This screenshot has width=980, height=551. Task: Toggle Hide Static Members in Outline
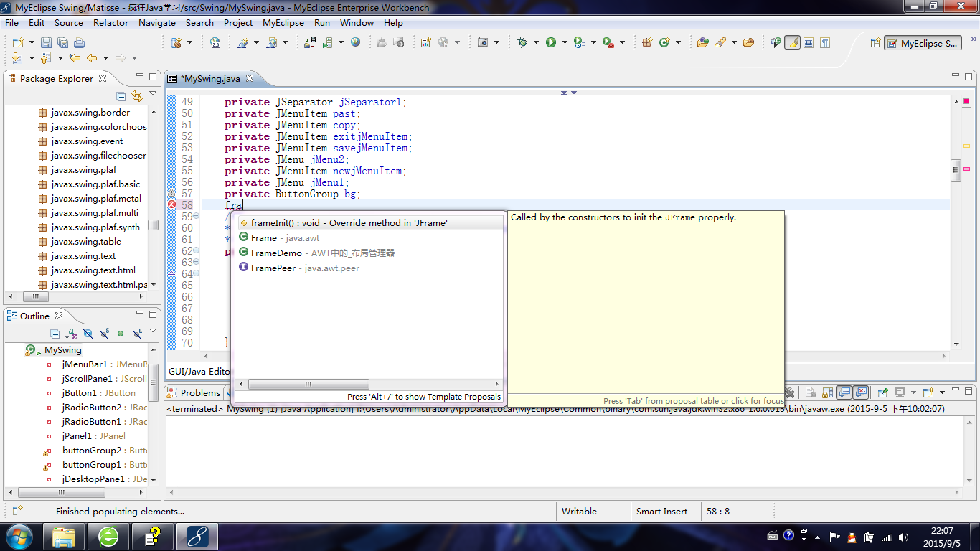[x=104, y=334]
